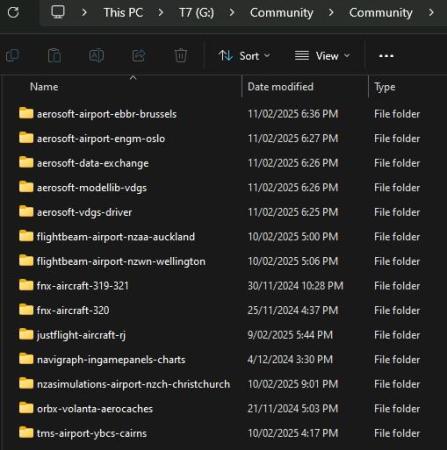Screen dimensions: 447x450
Task: Click folder icon of flightbeam-airport-nzwn-wellington
Action: (x=26, y=261)
